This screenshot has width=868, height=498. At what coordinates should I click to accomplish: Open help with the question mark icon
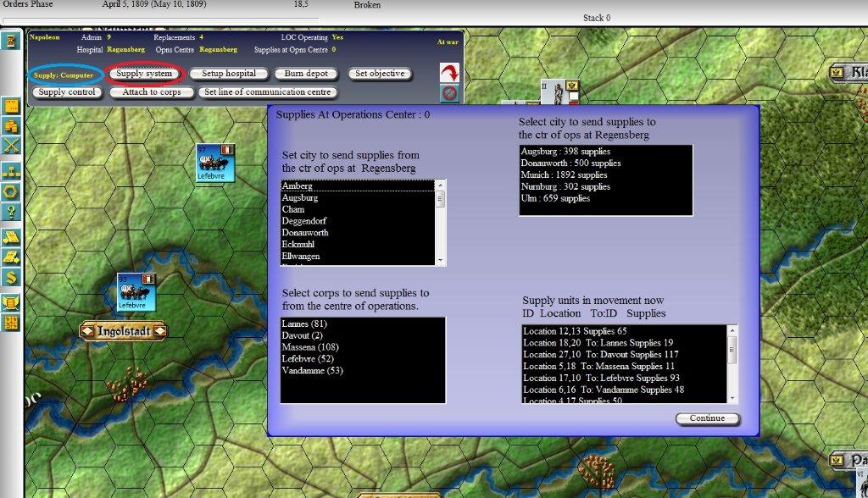[x=11, y=212]
